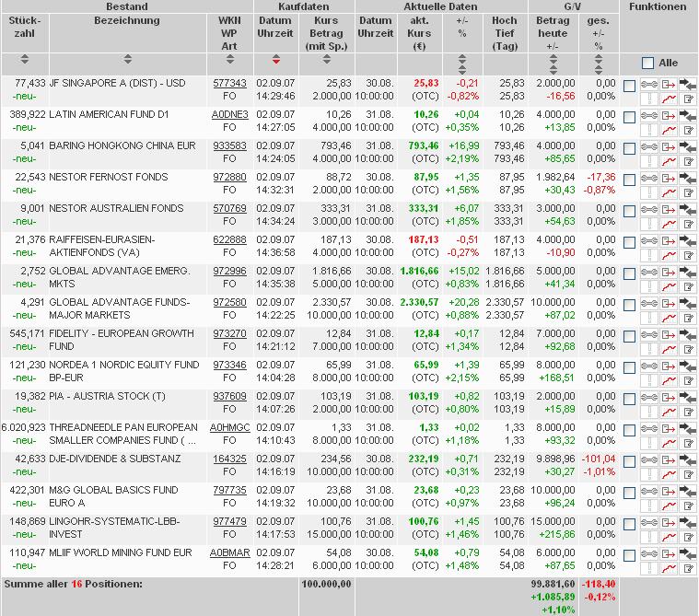Click exclamation alert icon for JF SINGAPORE A

pos(649,99)
